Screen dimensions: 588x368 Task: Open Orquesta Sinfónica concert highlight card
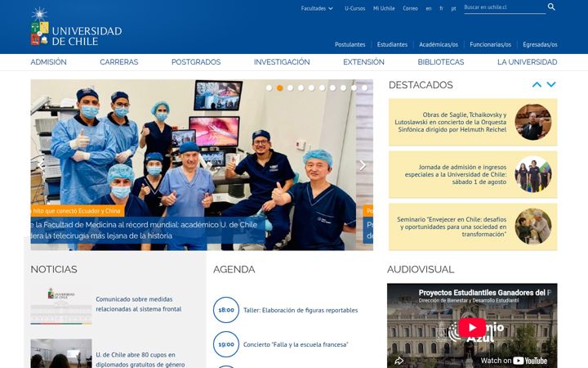tap(473, 123)
